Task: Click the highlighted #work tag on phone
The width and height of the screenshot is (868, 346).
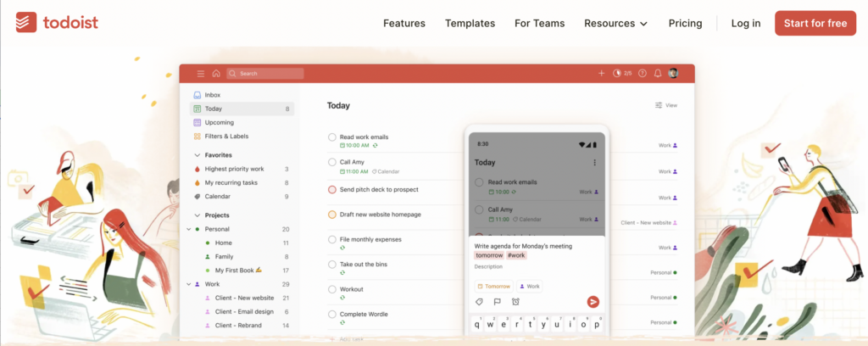Action: click(x=516, y=255)
